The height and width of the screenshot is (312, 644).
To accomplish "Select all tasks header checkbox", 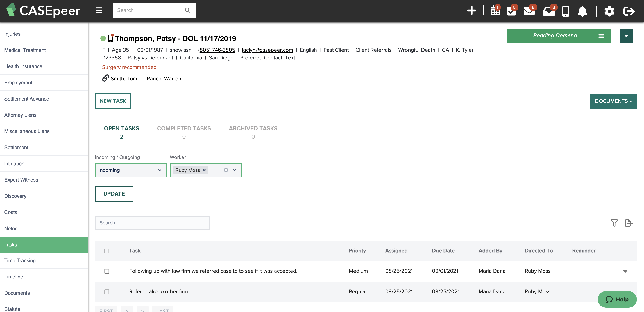I will (107, 251).
